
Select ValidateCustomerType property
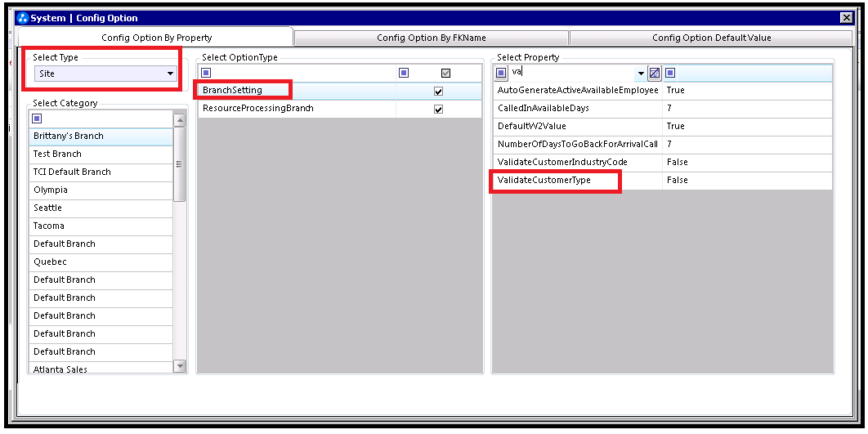[577, 181]
